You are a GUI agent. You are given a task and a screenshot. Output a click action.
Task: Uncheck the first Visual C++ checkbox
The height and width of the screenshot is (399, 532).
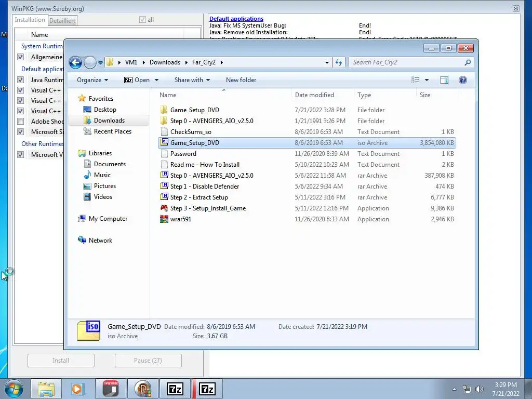click(21, 90)
